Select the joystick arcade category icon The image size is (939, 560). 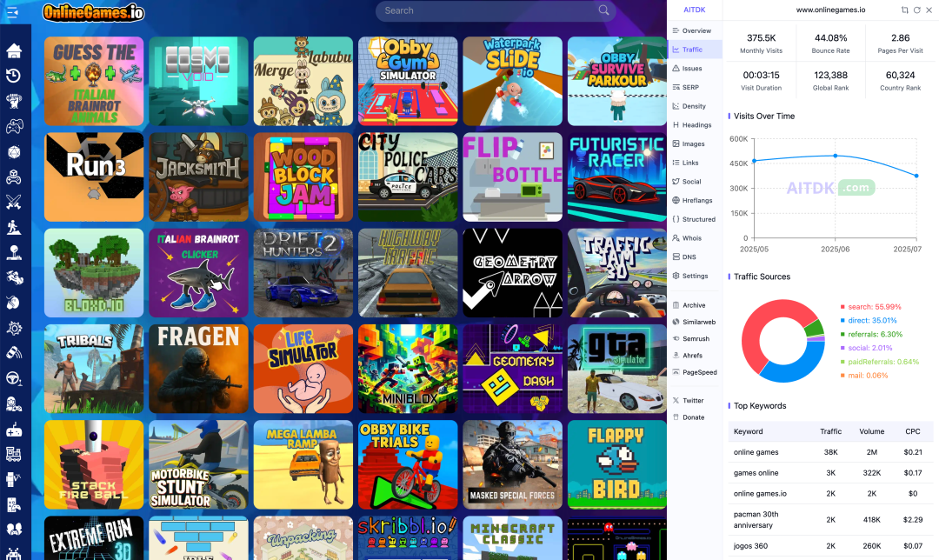(15, 251)
